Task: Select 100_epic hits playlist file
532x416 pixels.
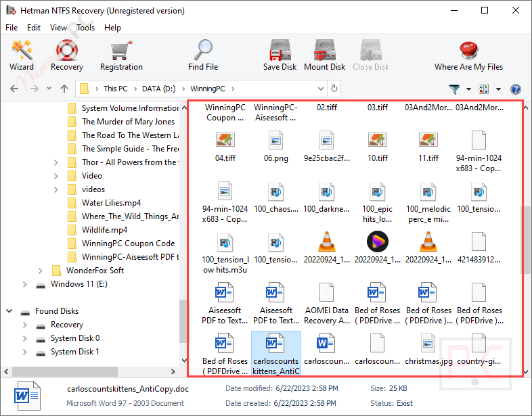Action: [x=377, y=202]
